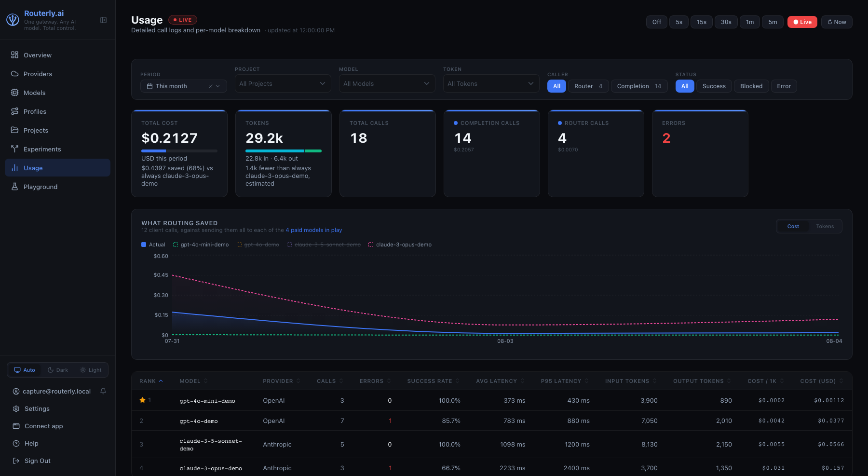Switch theme to Dark

[x=58, y=370]
